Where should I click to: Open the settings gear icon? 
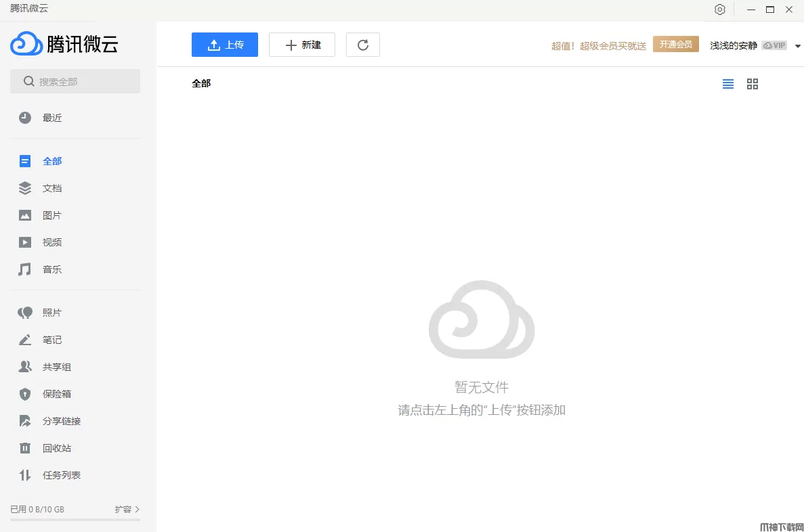click(x=719, y=9)
